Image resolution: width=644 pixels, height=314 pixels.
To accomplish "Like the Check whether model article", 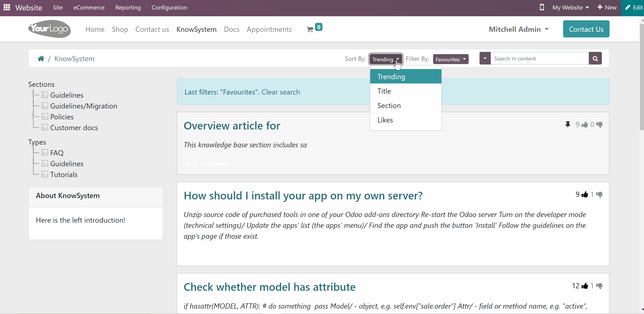I will (x=585, y=286).
